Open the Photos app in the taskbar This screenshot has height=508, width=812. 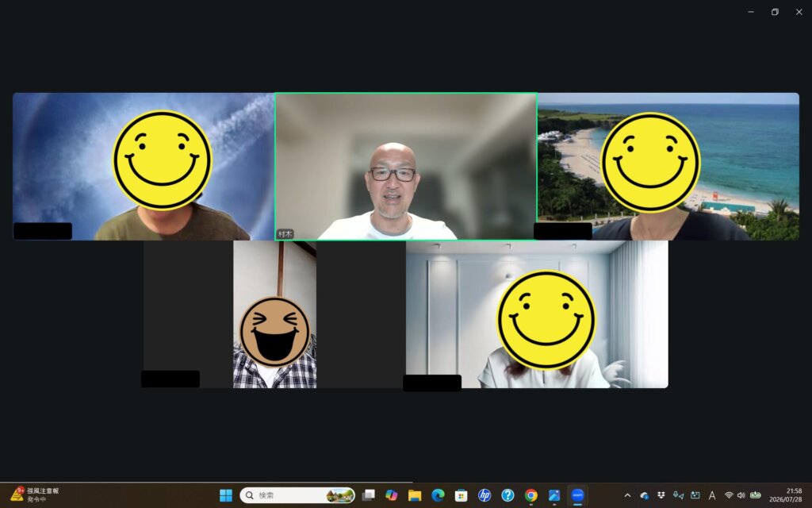[x=554, y=495]
